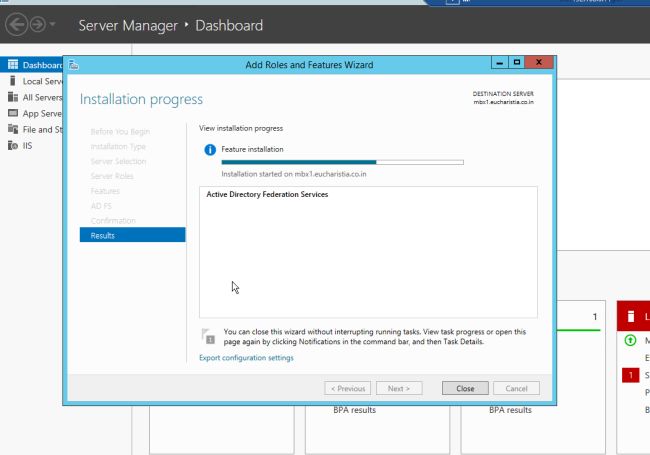Click the red Local Server tile icon
Viewport: 650px width, 455px height.
pyautogui.click(x=631, y=317)
